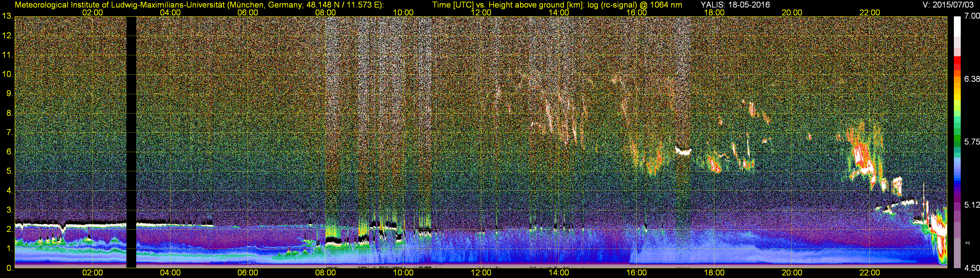Screen dimensions: 980x278
Task: Click the 06:00 label on the top time axis
Action: point(248,12)
